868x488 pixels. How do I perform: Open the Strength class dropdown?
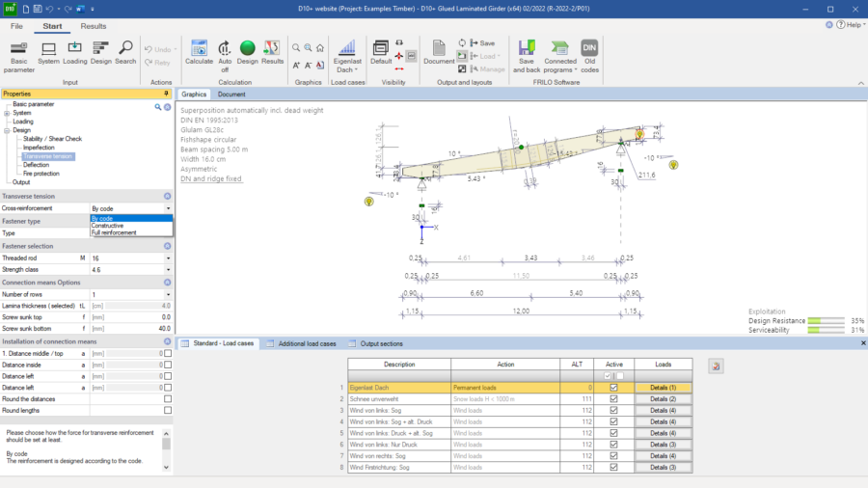click(168, 270)
